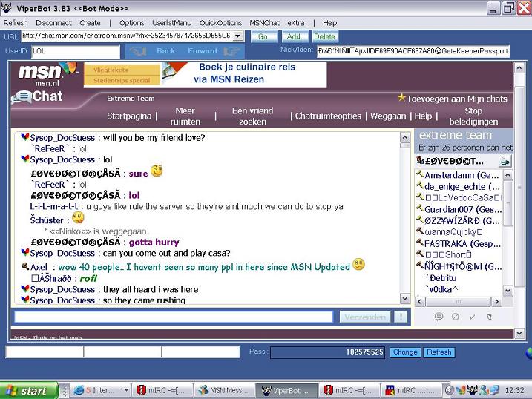Click the smiley after 'MSN Updated'
Image resolution: width=532 pixels, height=399 pixels.
[358, 265]
